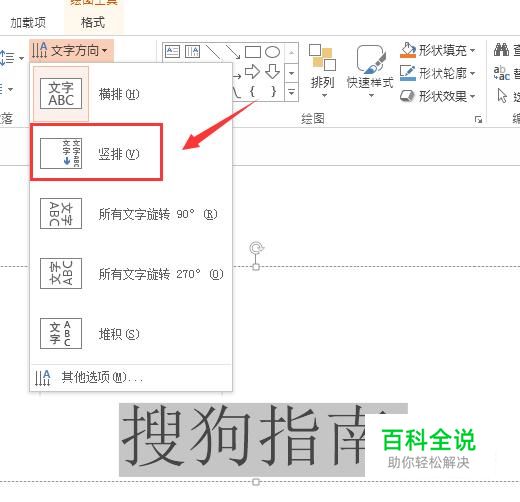This screenshot has width=520, height=502.
Task: Open the 快速样式 quick styles gallery
Action: pyautogui.click(x=370, y=72)
